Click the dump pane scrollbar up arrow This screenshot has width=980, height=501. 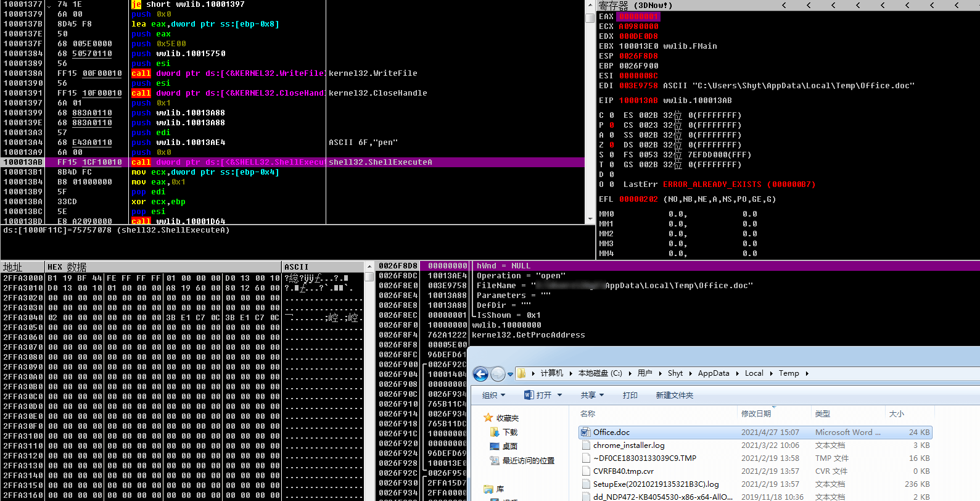pos(370,267)
